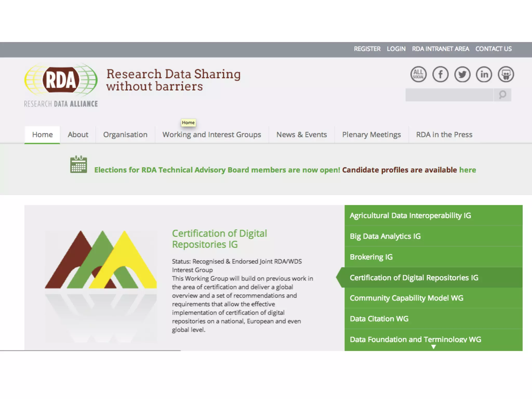The height and width of the screenshot is (399, 532).
Task: Open the Twitter social icon
Action: click(x=462, y=74)
